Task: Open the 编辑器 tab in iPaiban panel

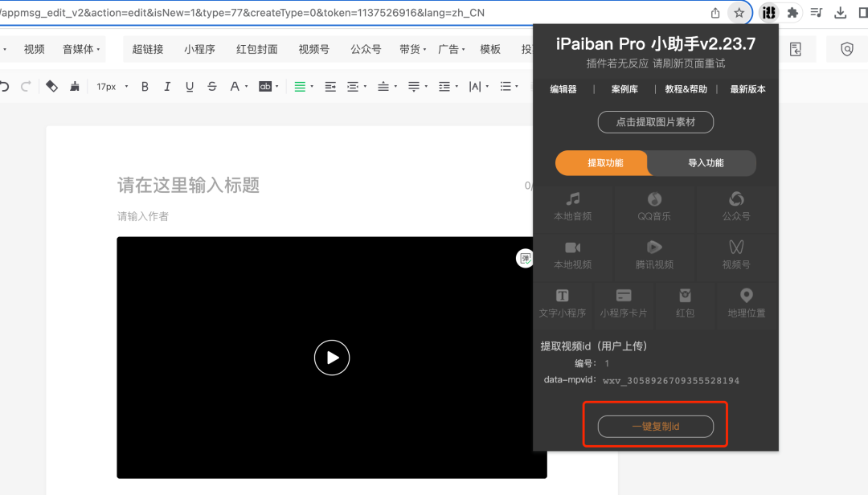Action: coord(563,89)
